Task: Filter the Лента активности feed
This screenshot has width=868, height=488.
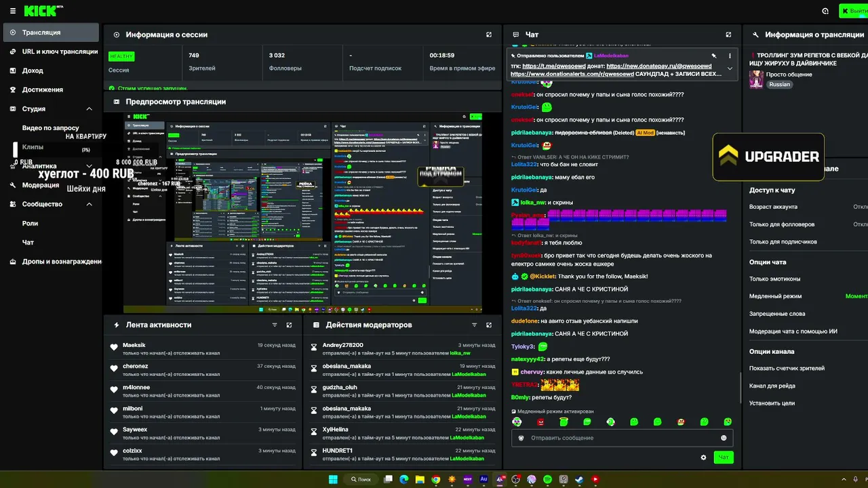Action: pyautogui.click(x=275, y=325)
